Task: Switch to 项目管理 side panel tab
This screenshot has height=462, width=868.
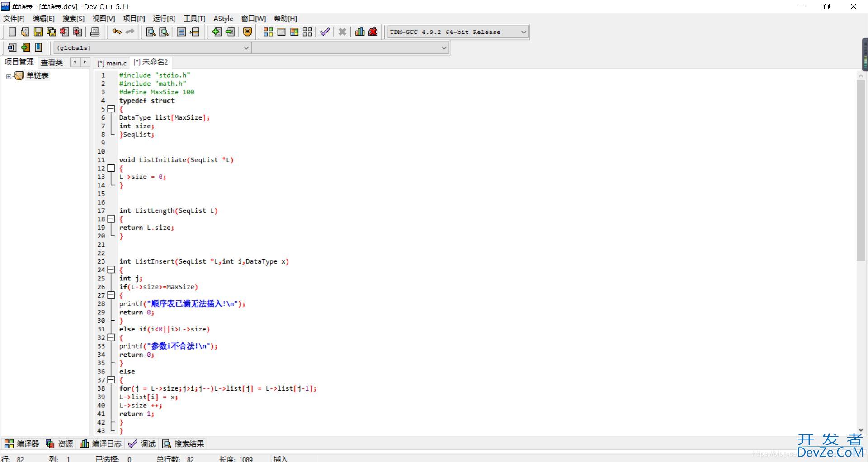Action: [19, 62]
